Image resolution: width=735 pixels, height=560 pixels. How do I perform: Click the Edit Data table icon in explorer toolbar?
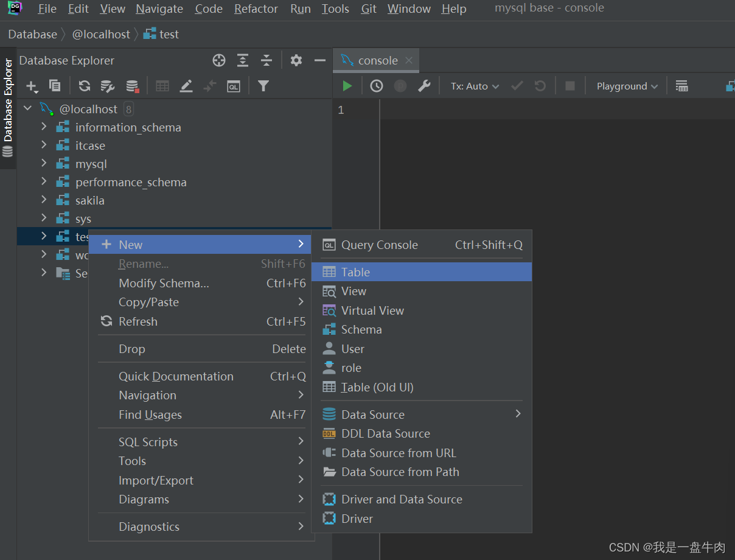pyautogui.click(x=162, y=86)
